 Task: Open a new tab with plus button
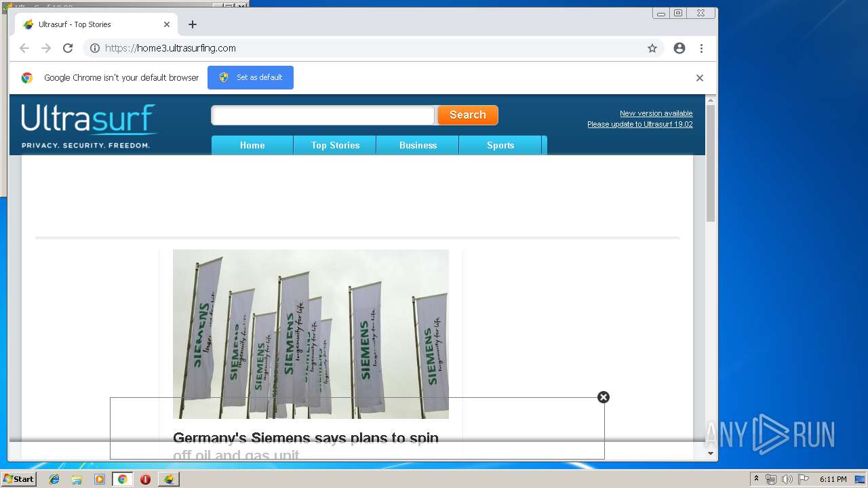[193, 24]
